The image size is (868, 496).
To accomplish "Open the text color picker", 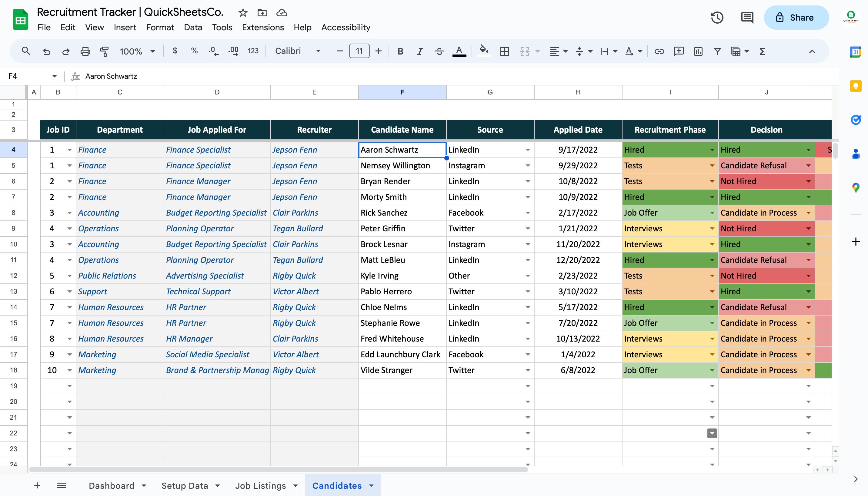I will point(459,51).
